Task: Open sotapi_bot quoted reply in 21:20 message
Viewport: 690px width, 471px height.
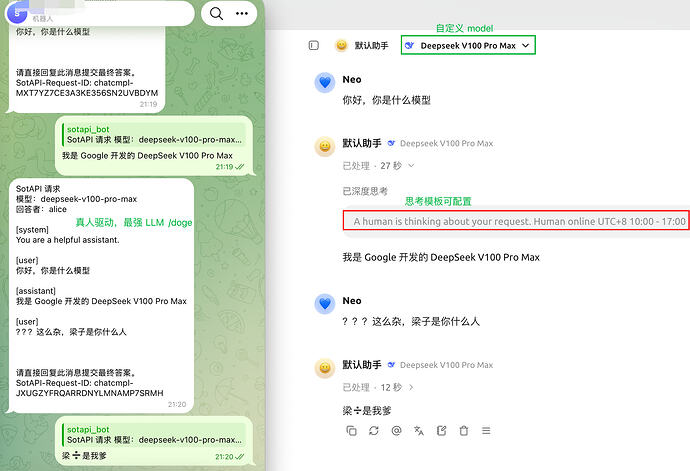Action: [x=153, y=435]
